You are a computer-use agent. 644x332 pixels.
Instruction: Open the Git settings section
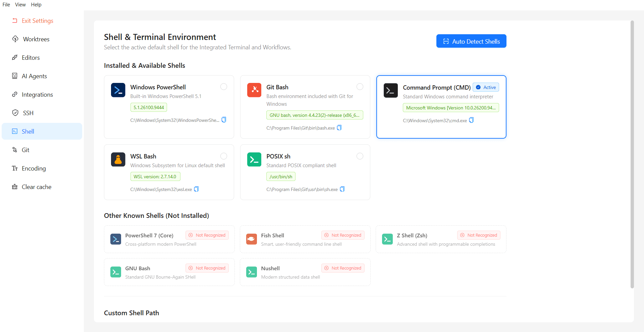coord(42,150)
